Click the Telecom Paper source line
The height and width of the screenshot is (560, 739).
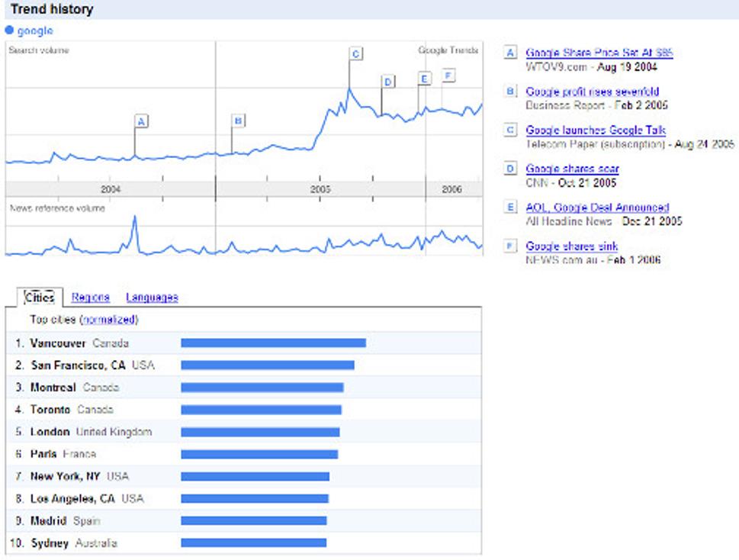tap(630, 143)
